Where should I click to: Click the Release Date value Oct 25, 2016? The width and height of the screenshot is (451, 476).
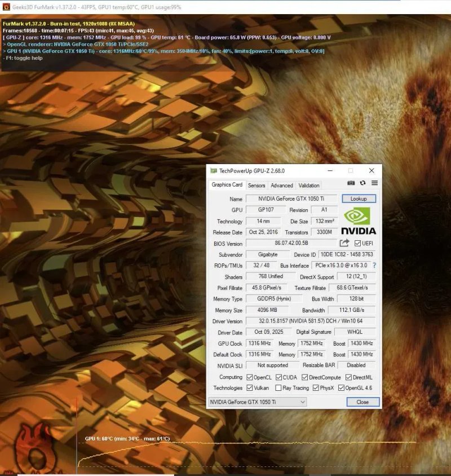click(x=263, y=232)
